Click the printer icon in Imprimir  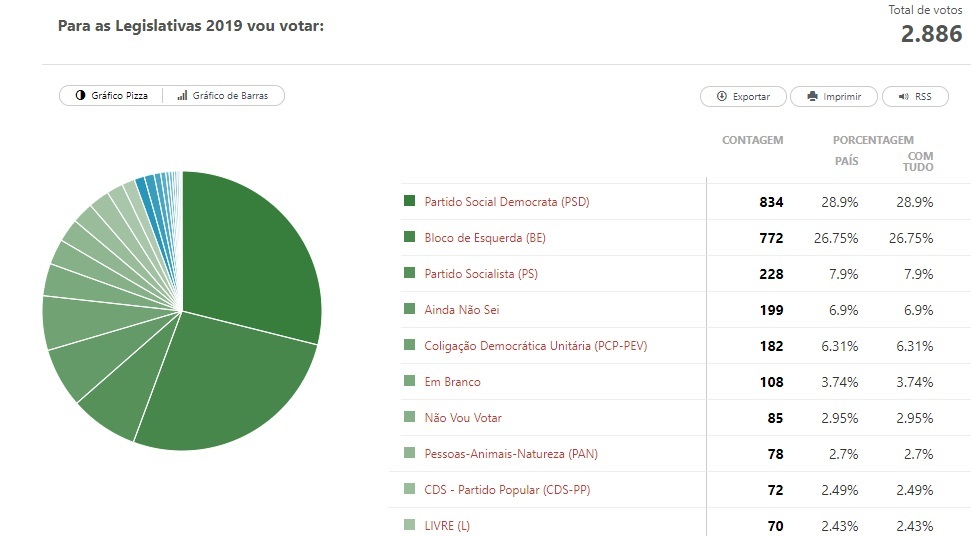click(811, 97)
